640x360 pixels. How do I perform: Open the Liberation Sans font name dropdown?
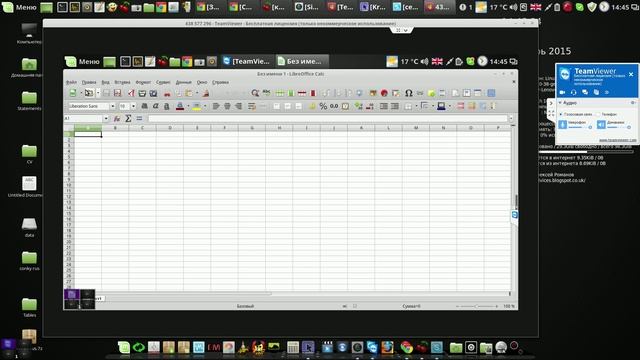pyautogui.click(x=113, y=106)
